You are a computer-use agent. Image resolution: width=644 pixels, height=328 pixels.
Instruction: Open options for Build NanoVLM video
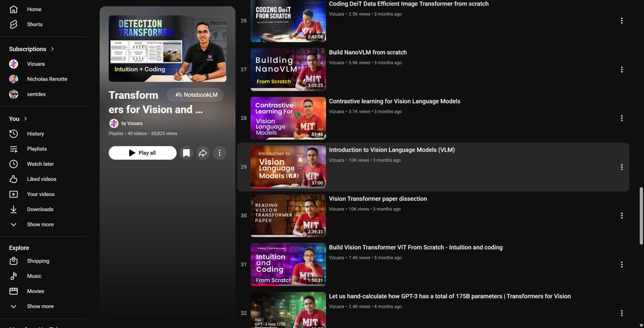tap(621, 70)
